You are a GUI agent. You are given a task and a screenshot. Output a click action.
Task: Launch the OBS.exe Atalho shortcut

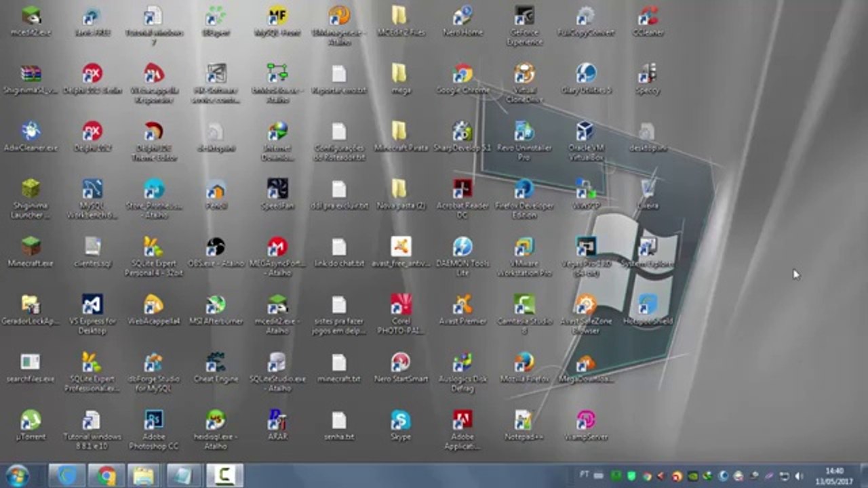click(x=216, y=252)
